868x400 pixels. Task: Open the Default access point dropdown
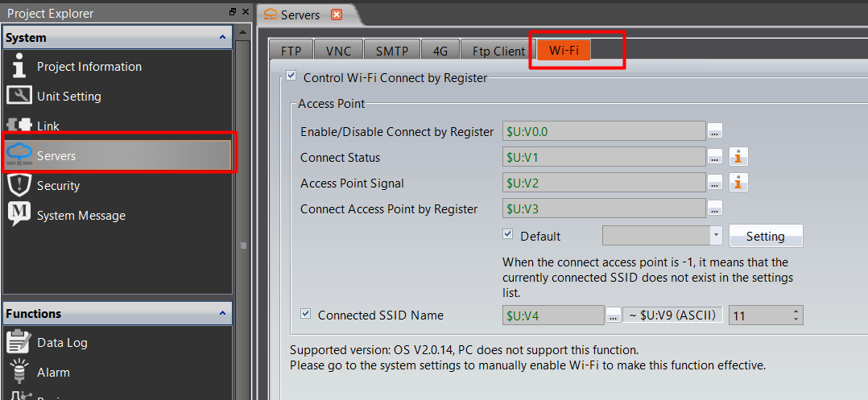pos(716,236)
